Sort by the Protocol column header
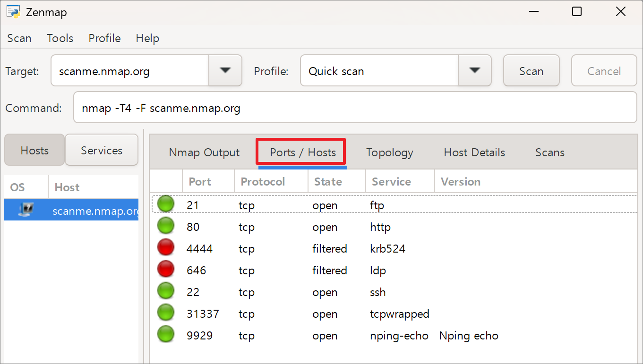The width and height of the screenshot is (643, 364). click(x=271, y=182)
